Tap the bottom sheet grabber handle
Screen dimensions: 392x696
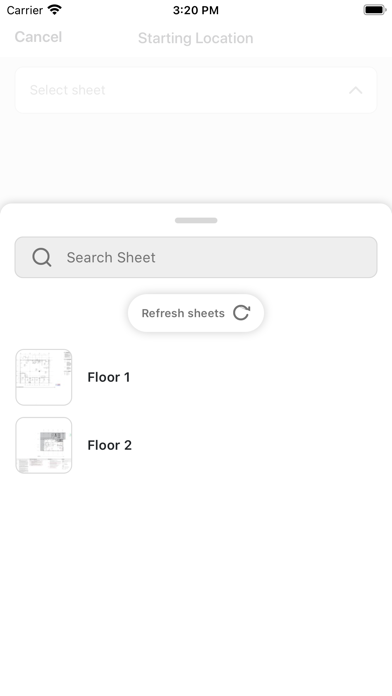pyautogui.click(x=196, y=221)
